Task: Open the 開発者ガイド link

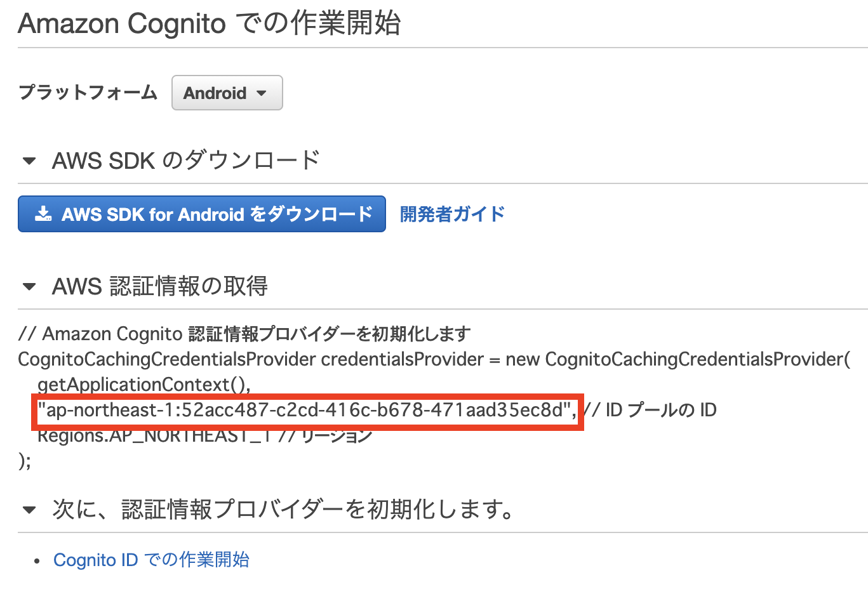Action: tap(452, 214)
